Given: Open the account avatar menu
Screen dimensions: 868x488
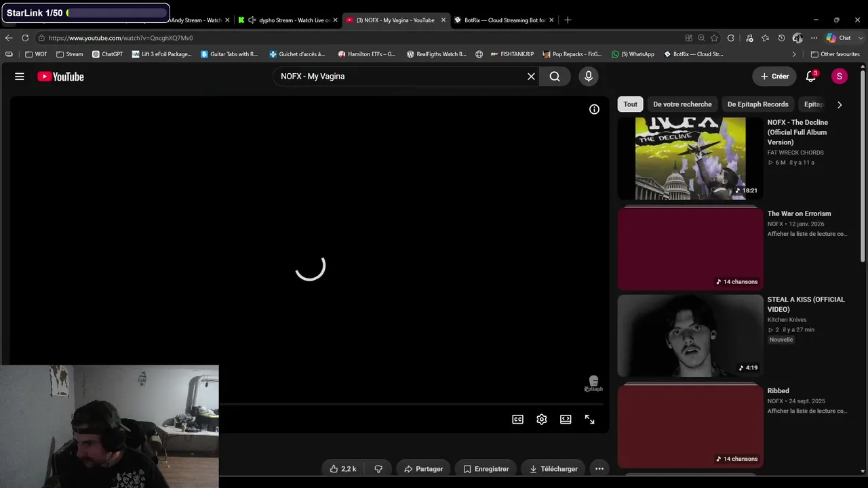Looking at the screenshot, I should tap(840, 77).
